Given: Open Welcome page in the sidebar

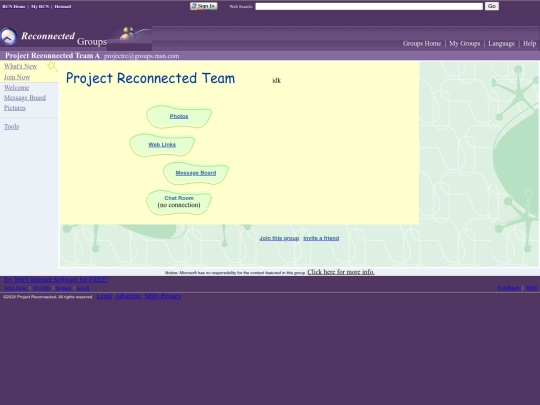Looking at the screenshot, I should pyautogui.click(x=17, y=88).
